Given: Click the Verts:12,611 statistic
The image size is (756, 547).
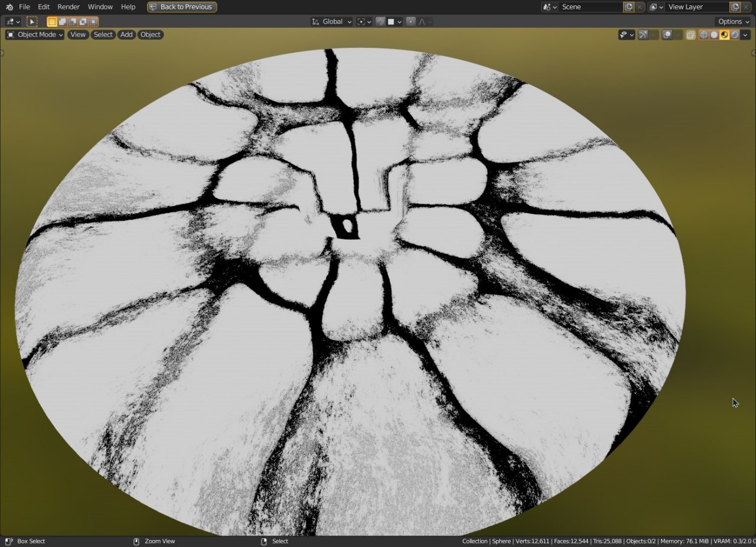Looking at the screenshot, I should pos(532,541).
